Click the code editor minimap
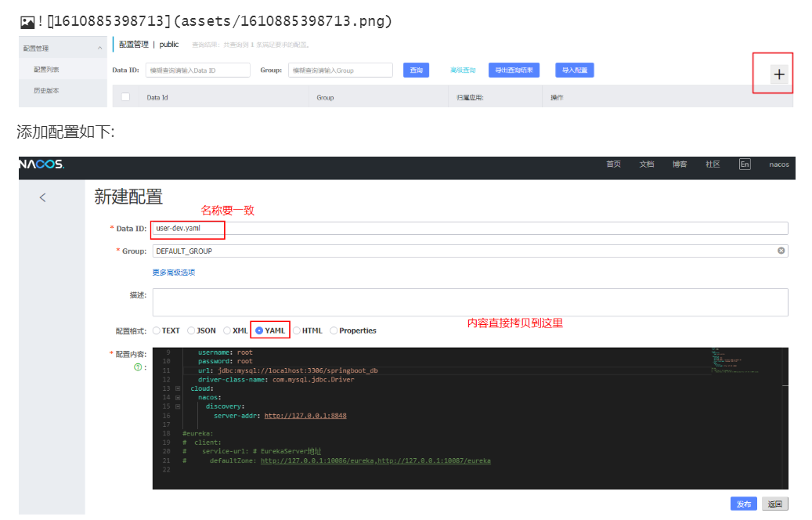812x520 pixels. coord(735,360)
